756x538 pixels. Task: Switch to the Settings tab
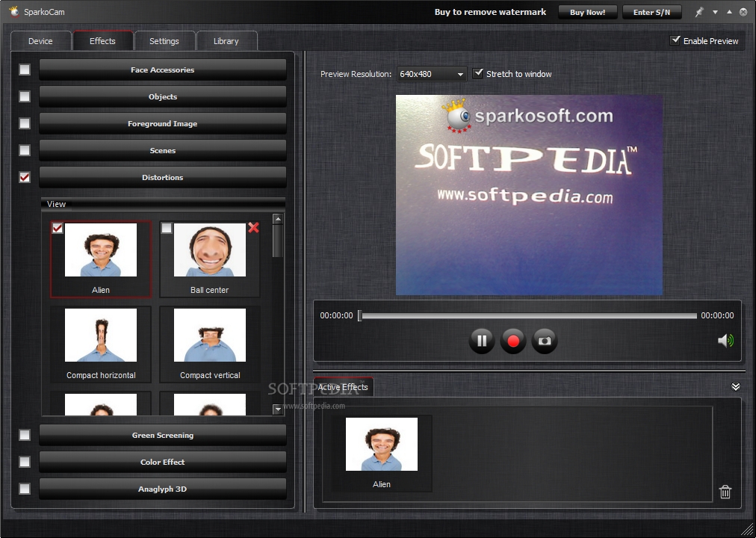[164, 41]
